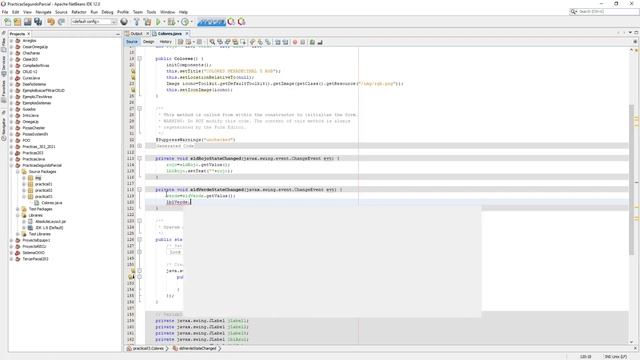The height and width of the screenshot is (360, 640).
Task: Click the first garbage-collection circular icon
Action: click(231, 22)
